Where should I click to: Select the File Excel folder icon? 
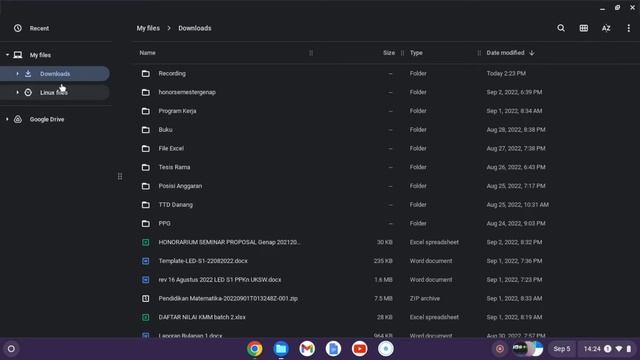(x=146, y=149)
